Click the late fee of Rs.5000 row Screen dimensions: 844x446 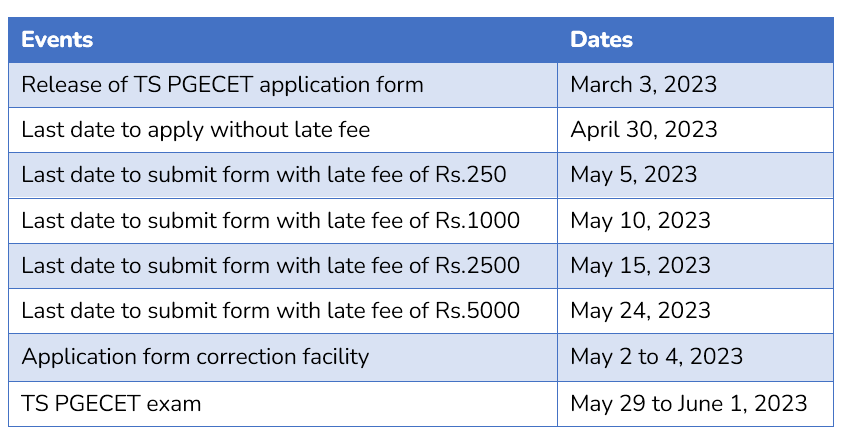[x=421, y=311]
